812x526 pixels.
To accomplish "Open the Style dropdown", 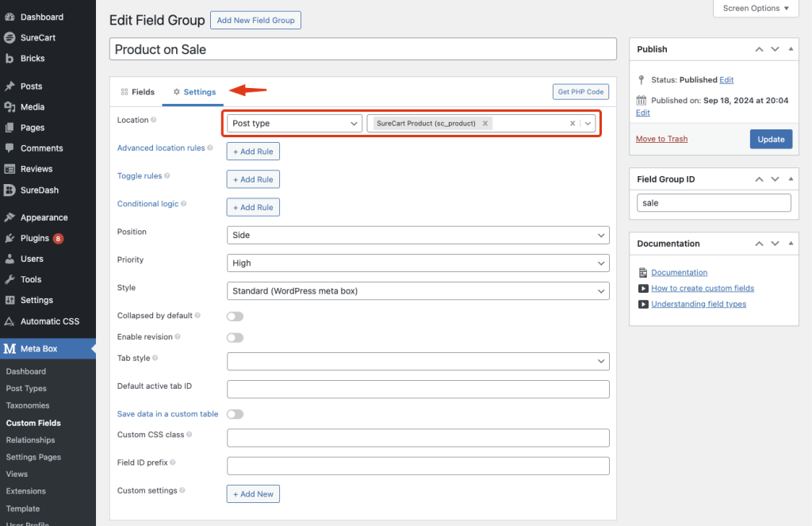I will [418, 291].
